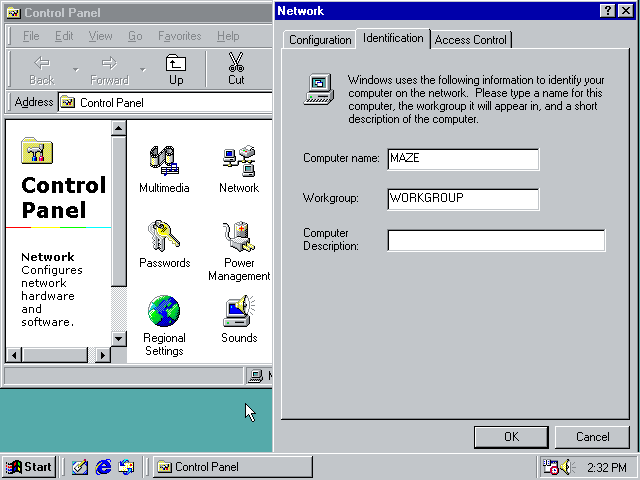Viewport: 640px width, 480px height.
Task: Click the left pane scroll left arrow
Action: pyautogui.click(x=14, y=355)
